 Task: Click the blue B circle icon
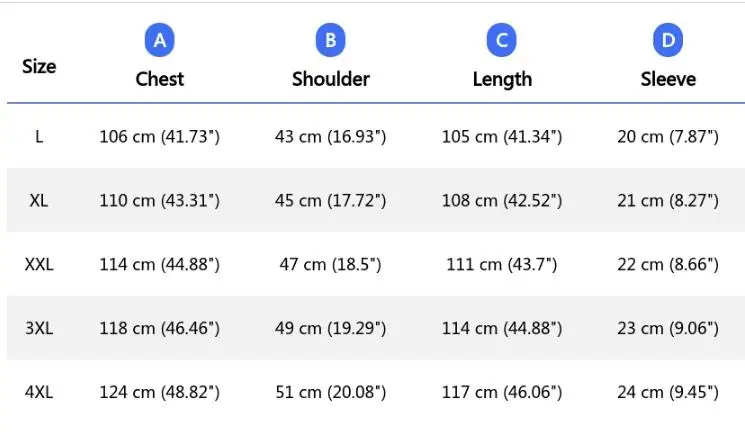click(330, 41)
